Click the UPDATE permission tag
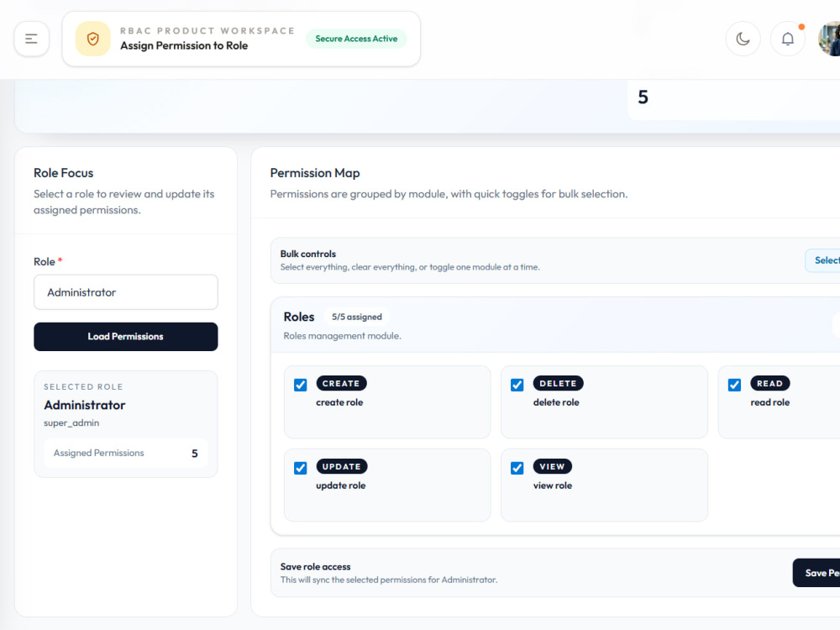Screen dimensions: 840x630 tap(342, 466)
